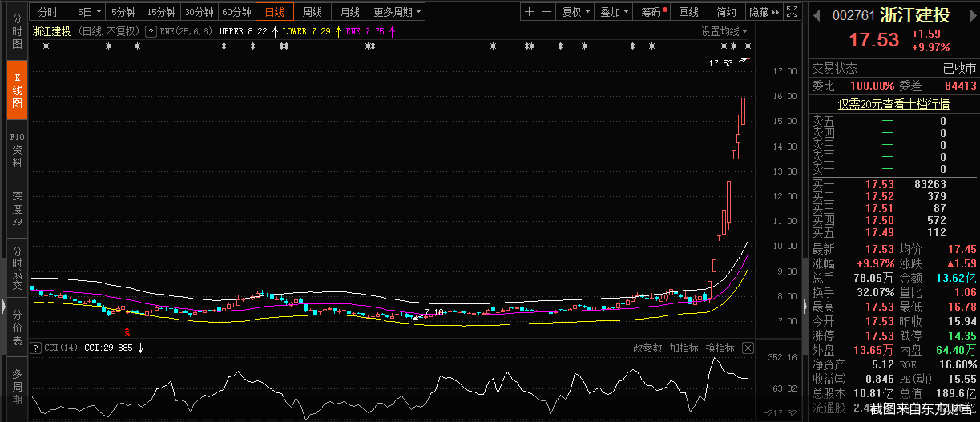
Task: Switch to 月线 monthly tab
Action: 349,12
